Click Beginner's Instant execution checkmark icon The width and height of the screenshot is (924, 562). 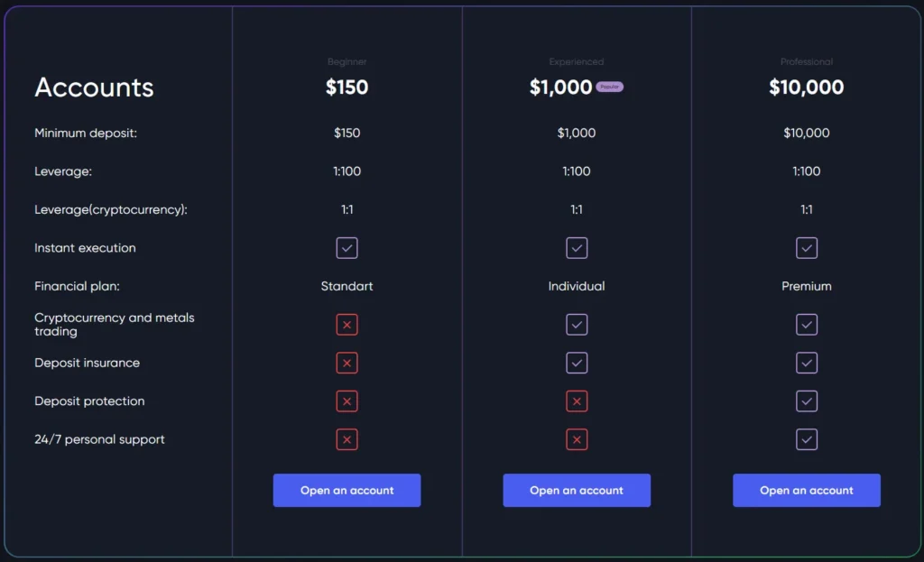click(x=346, y=248)
